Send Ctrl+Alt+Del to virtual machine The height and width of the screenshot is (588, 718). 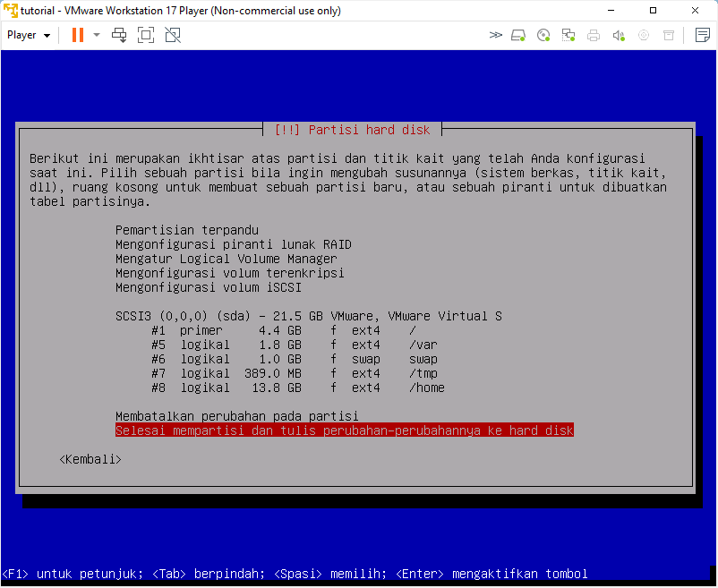click(119, 35)
